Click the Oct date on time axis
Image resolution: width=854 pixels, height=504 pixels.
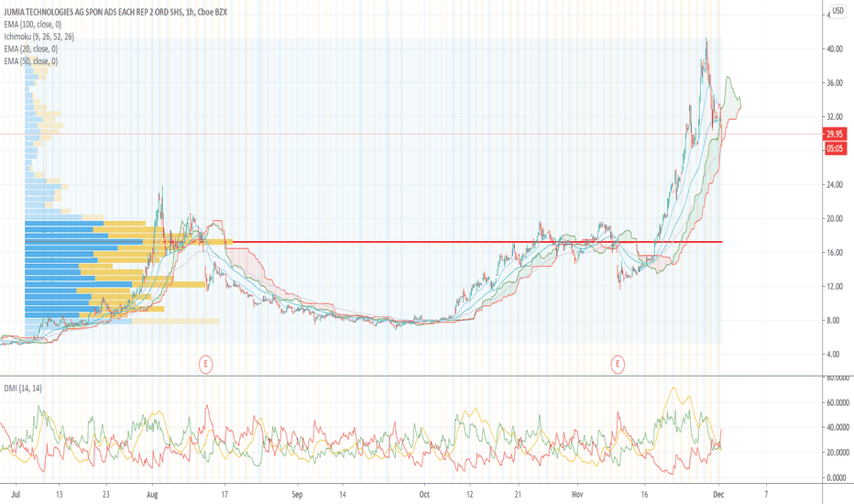point(424,494)
